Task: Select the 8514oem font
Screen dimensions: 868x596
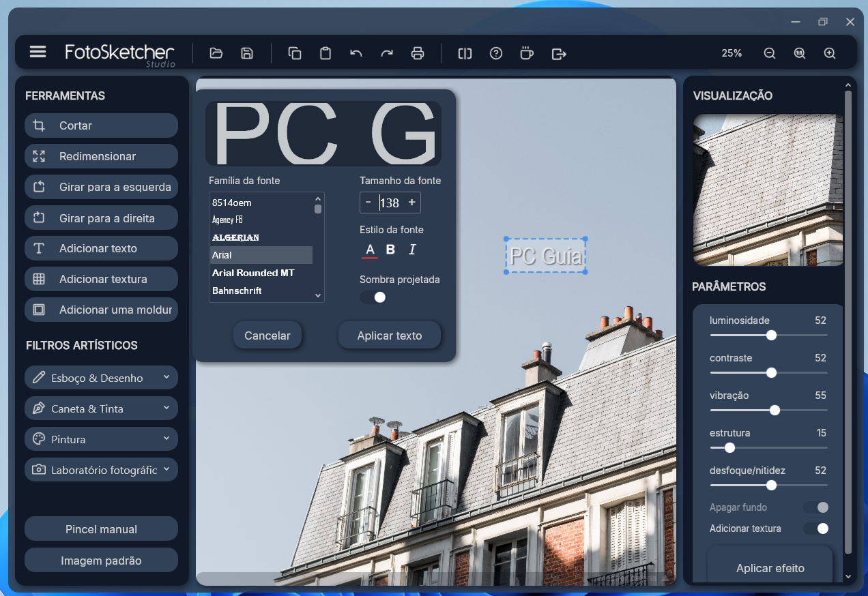Action: 261,203
